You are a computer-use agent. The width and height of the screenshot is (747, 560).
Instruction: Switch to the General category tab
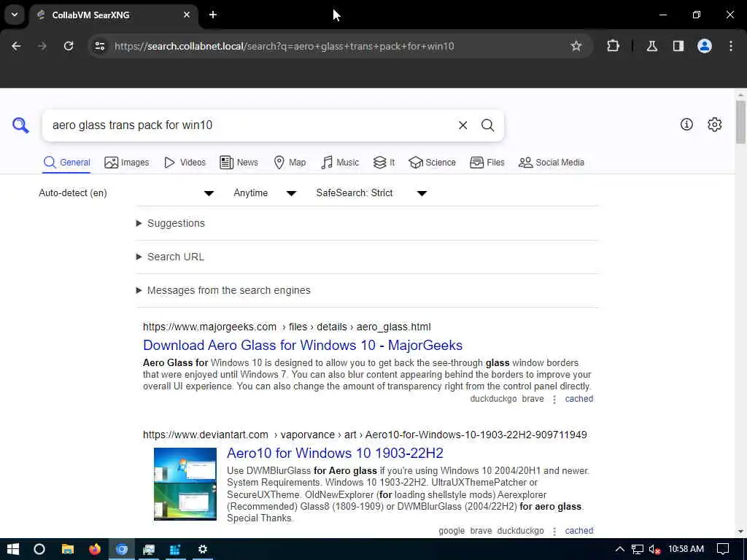pos(66,163)
